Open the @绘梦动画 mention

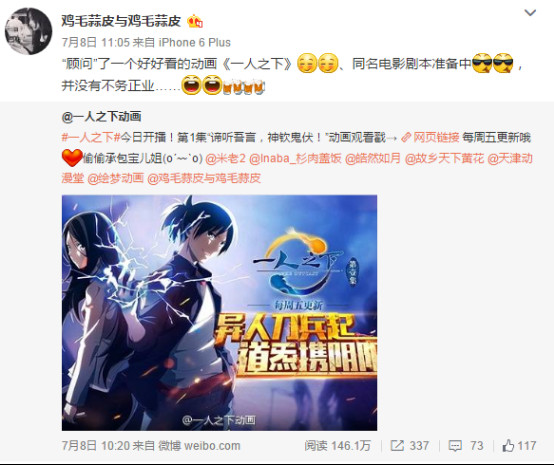[x=116, y=178]
